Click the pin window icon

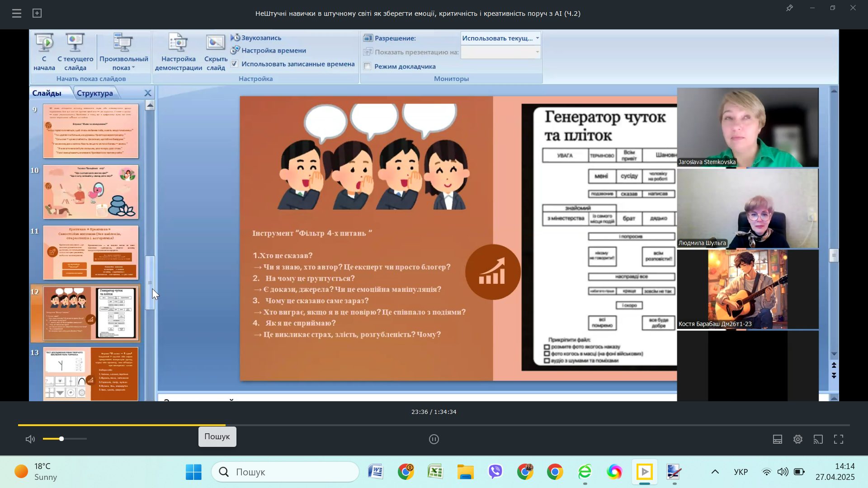coord(789,8)
